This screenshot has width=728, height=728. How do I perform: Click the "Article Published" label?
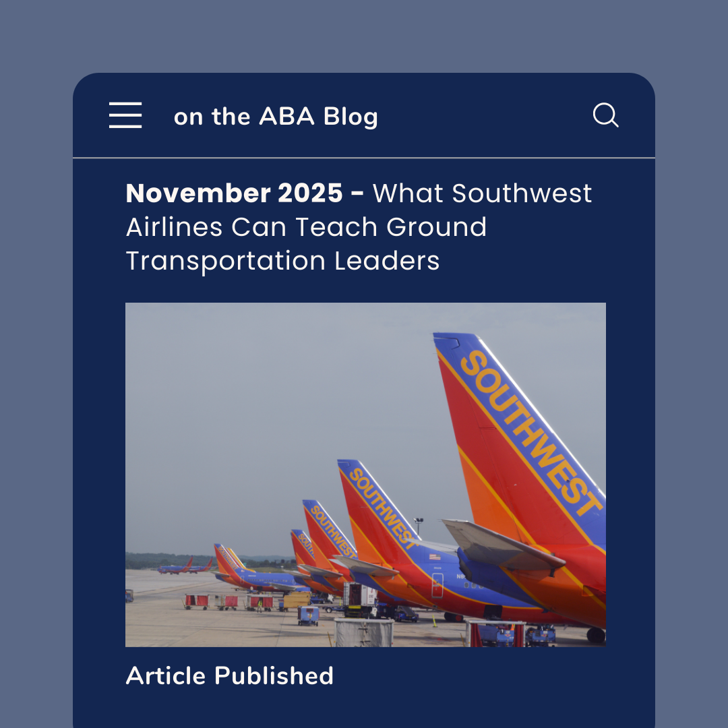click(230, 675)
